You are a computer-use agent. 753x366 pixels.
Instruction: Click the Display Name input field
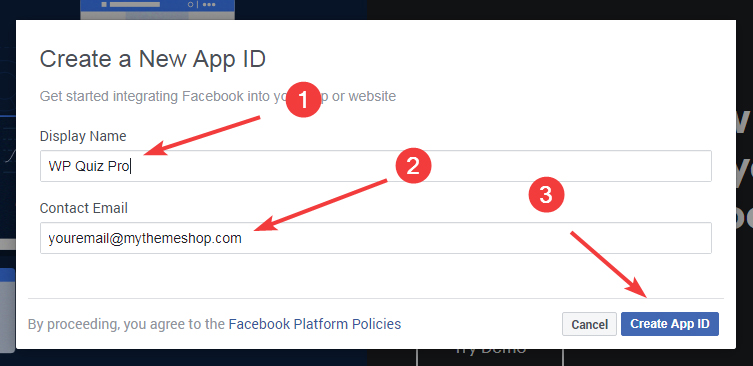376,166
